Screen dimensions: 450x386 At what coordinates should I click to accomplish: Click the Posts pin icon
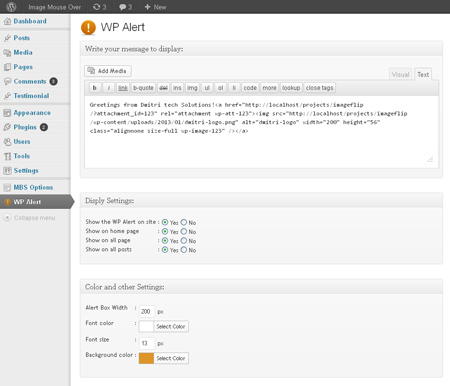7,38
